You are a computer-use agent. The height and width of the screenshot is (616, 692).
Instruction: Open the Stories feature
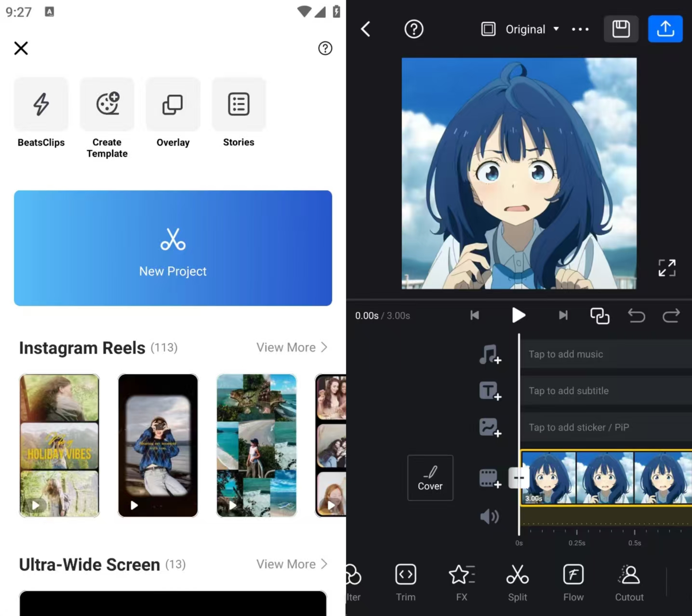[239, 105]
